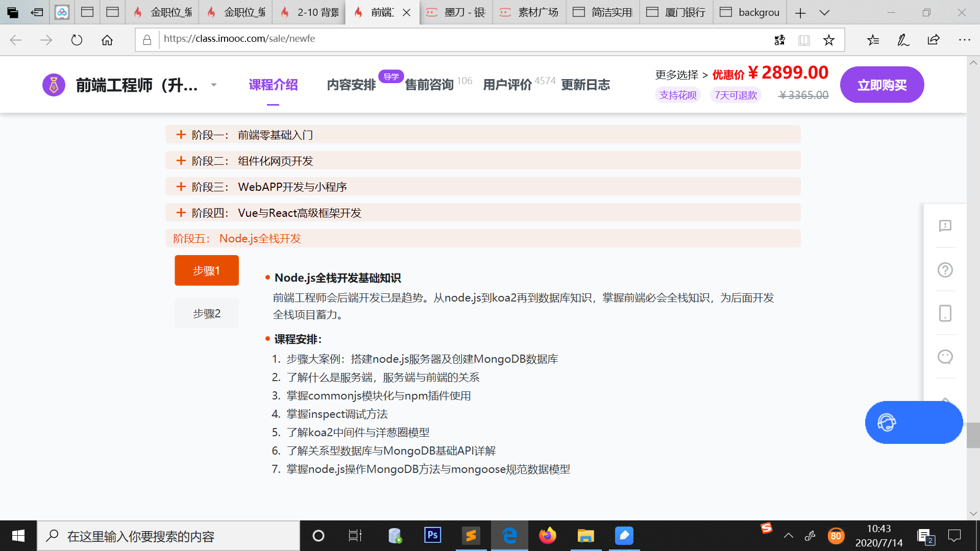The width and height of the screenshot is (980, 551).
Task: Click the 立即购买 button
Action: 882,85
